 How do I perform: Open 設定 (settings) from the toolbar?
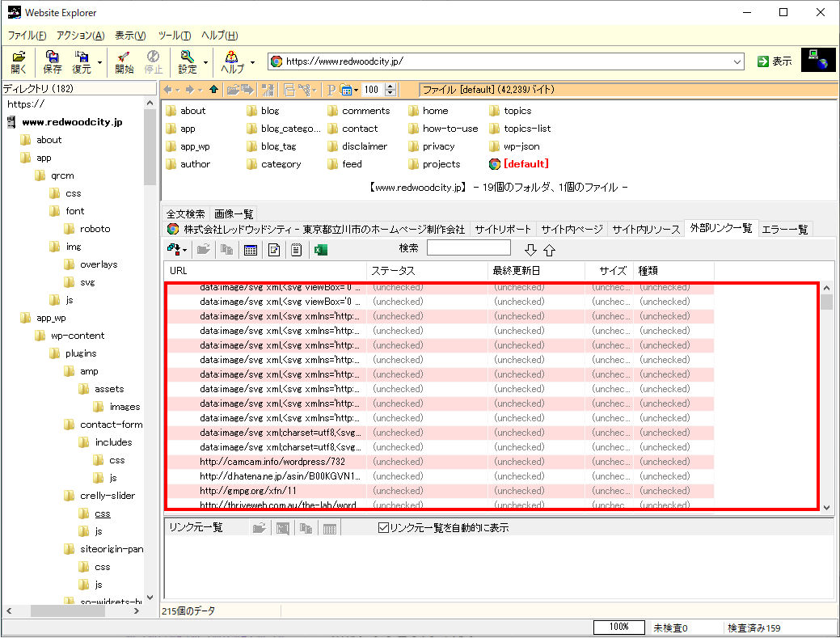(188, 62)
